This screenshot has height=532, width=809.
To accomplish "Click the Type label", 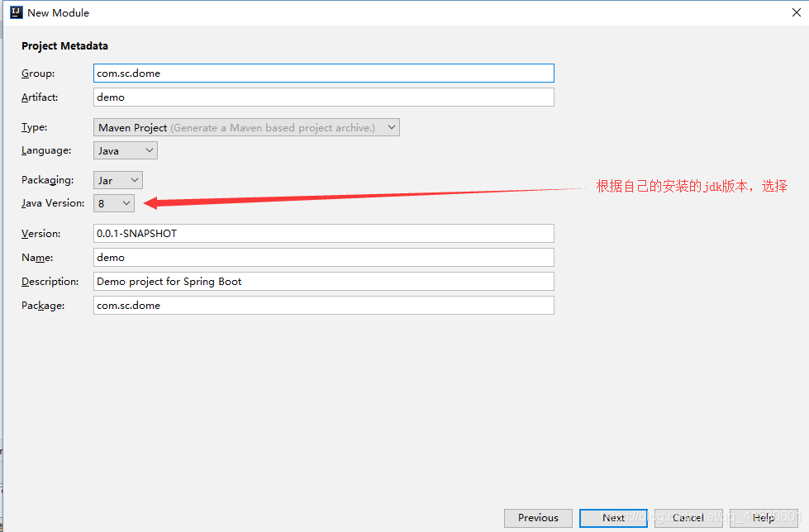I will 34,127.
